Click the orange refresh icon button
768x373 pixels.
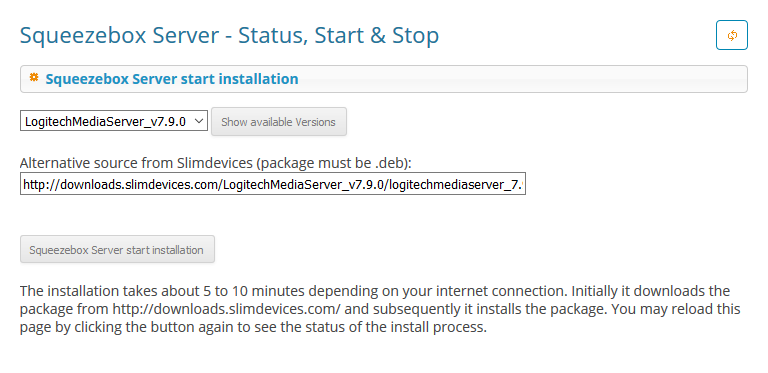click(732, 35)
